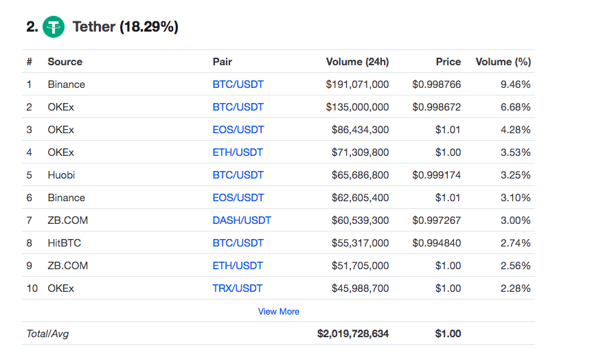The width and height of the screenshot is (603, 364).
Task: Click the $0.997267 price value
Action: (437, 220)
